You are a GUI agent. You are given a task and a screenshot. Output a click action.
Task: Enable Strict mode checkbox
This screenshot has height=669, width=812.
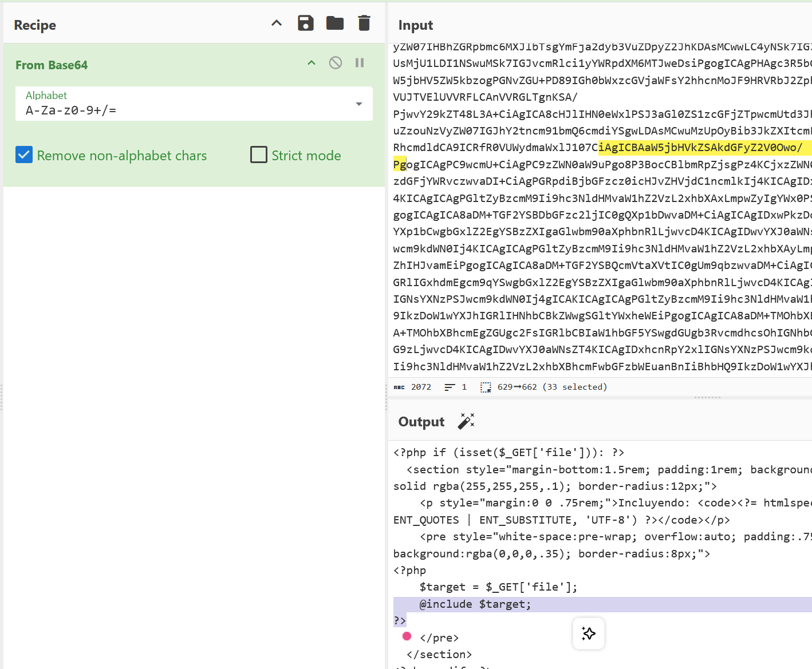click(x=259, y=155)
